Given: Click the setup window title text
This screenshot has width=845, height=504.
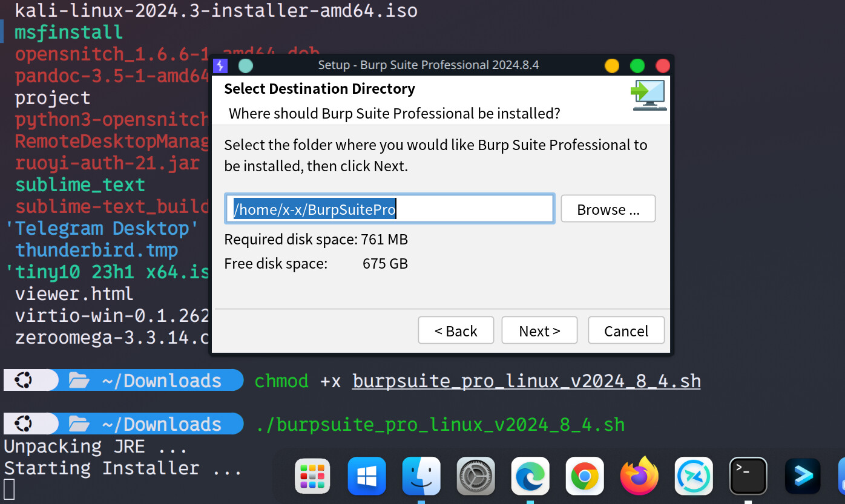Looking at the screenshot, I should point(429,65).
